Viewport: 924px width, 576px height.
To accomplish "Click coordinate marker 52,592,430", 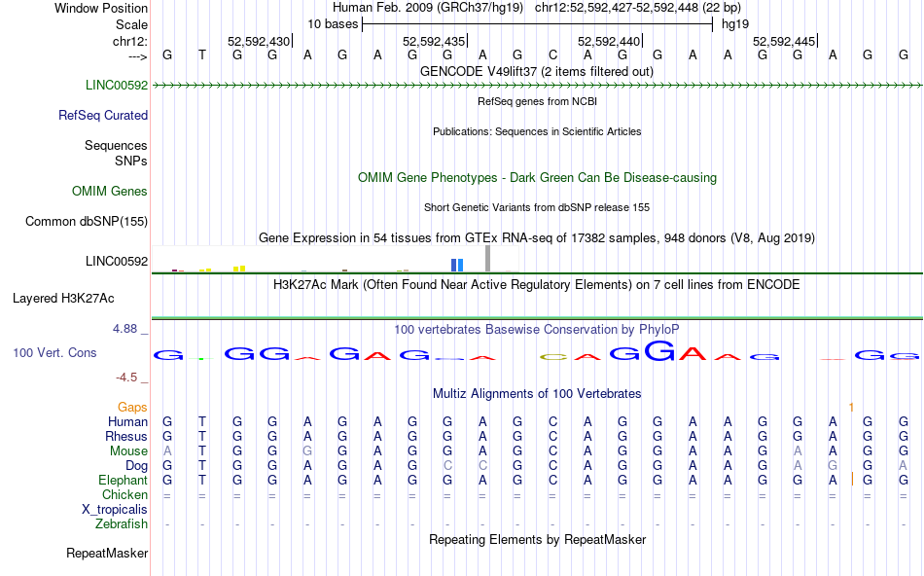I will point(259,41).
